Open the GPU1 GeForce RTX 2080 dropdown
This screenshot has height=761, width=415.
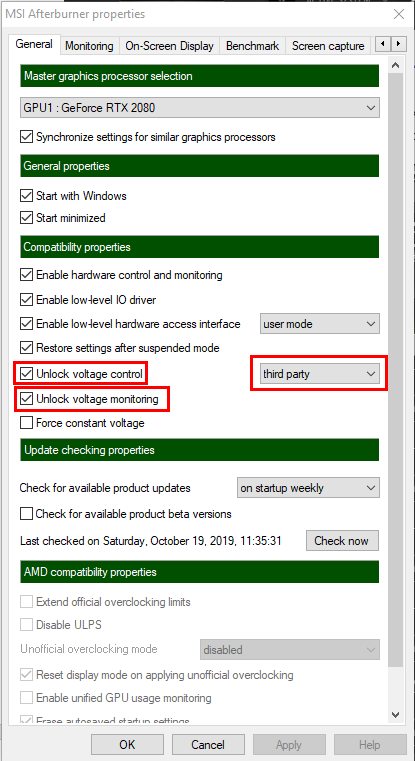pyautogui.click(x=200, y=108)
